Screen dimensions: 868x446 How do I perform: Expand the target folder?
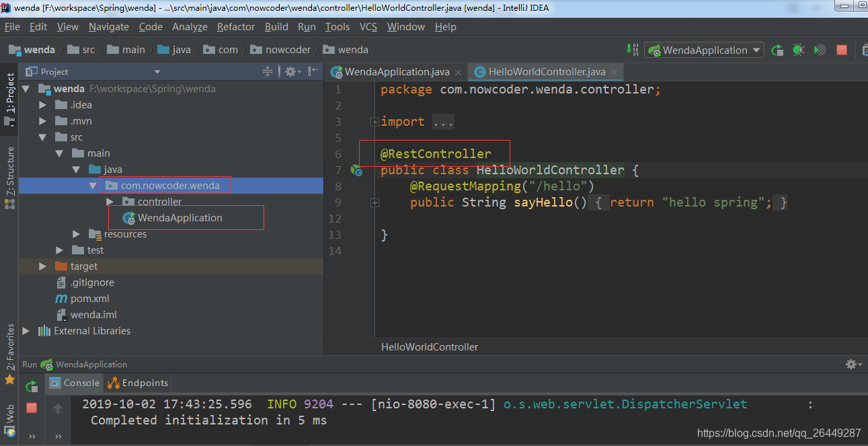coord(42,266)
